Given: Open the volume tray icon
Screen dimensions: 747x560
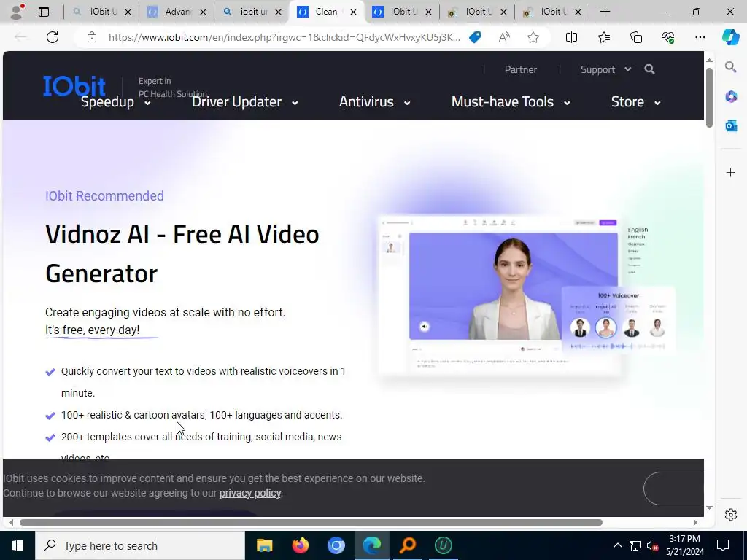Looking at the screenshot, I should [x=652, y=545].
